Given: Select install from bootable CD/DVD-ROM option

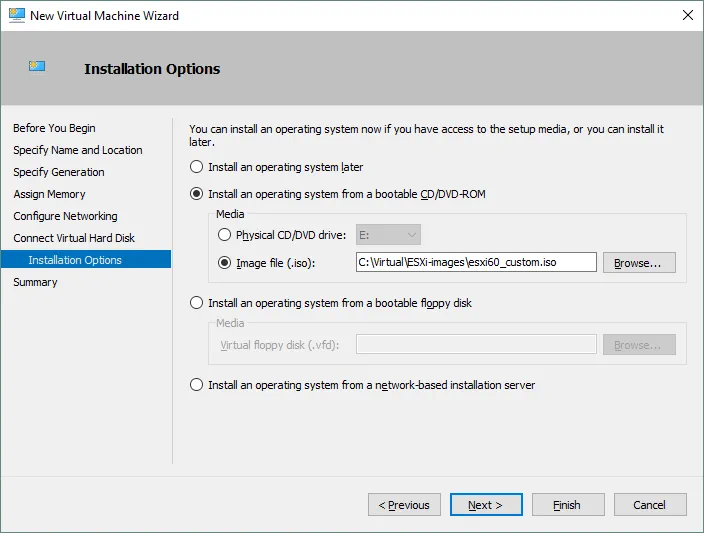Looking at the screenshot, I should click(x=197, y=194).
